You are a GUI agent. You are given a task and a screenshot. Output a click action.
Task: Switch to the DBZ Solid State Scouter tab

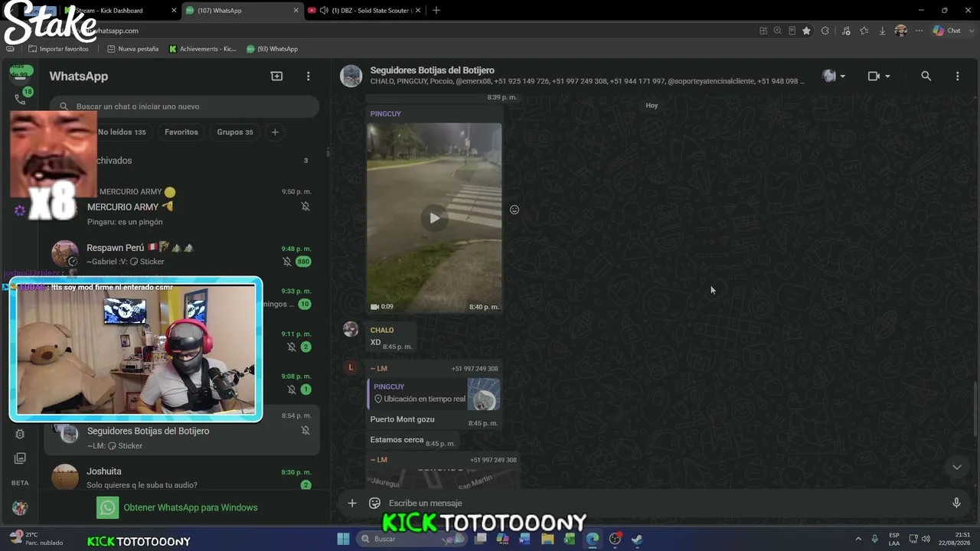(x=364, y=10)
